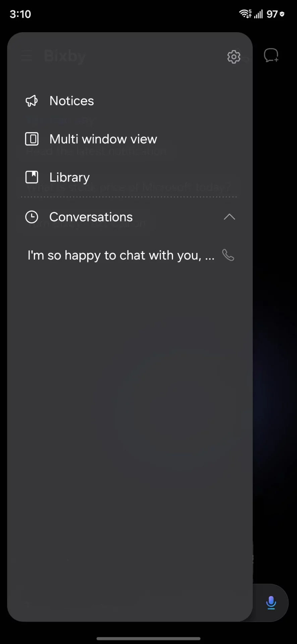Tap the cellular signal bars in the status bar

pos(258,14)
